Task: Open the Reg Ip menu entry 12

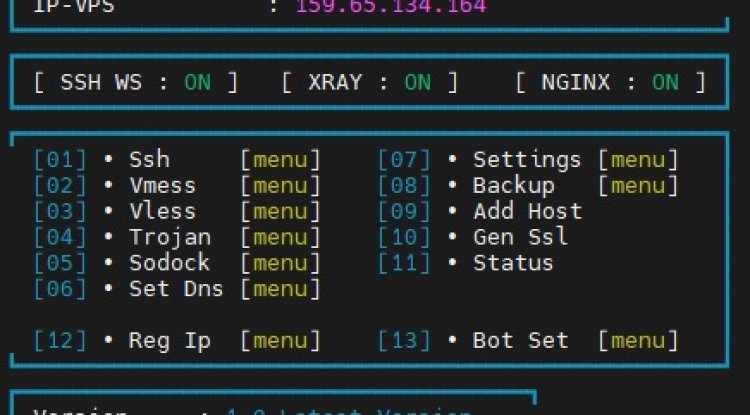Action: [169, 341]
